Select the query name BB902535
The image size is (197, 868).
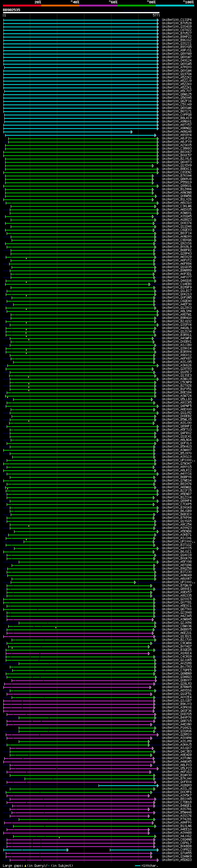tap(11, 10)
